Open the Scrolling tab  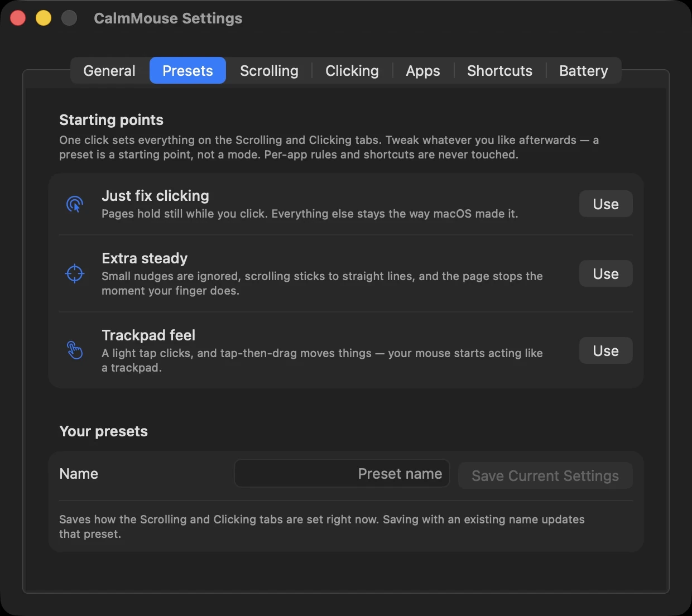[x=269, y=71]
